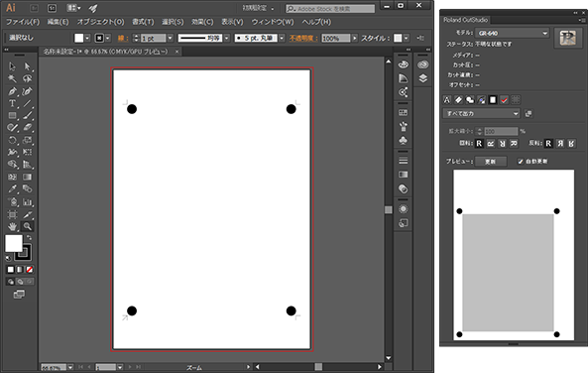Select the Column Graph tool
This screenshot has width=588, height=373.
[x=27, y=202]
